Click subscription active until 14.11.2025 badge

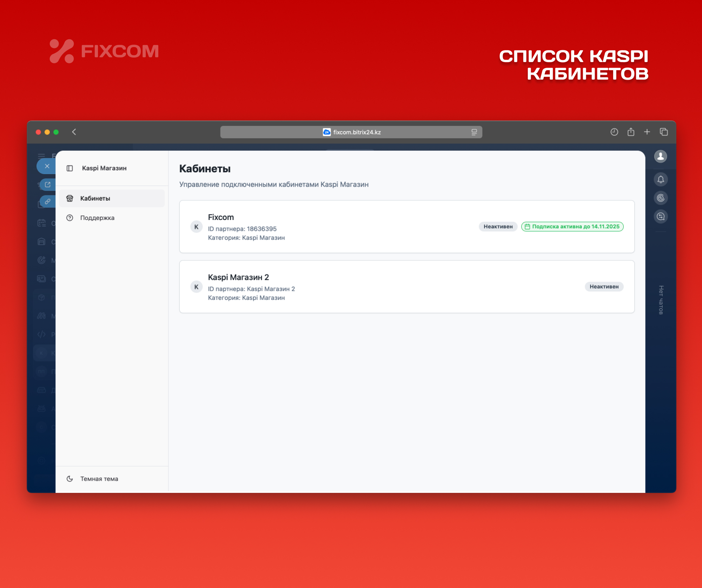[572, 227]
